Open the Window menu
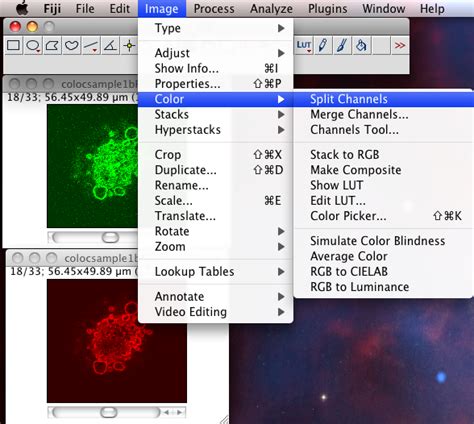This screenshot has width=474, height=424. (x=384, y=9)
